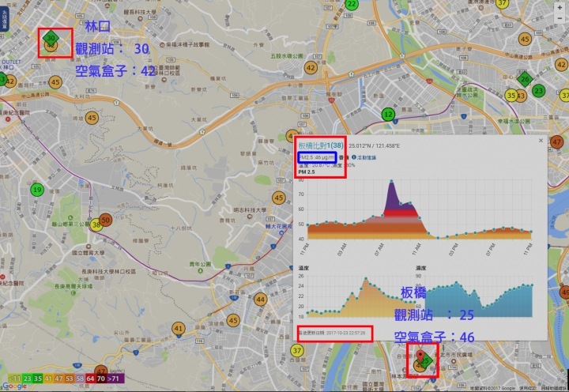Click the 五股水碓公園 map label

[287, 56]
